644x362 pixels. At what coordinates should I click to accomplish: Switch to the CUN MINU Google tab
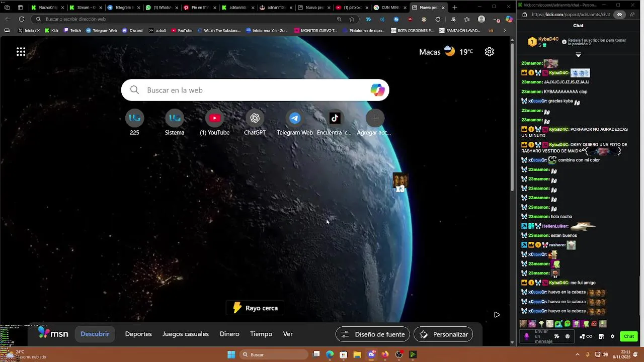point(390,8)
